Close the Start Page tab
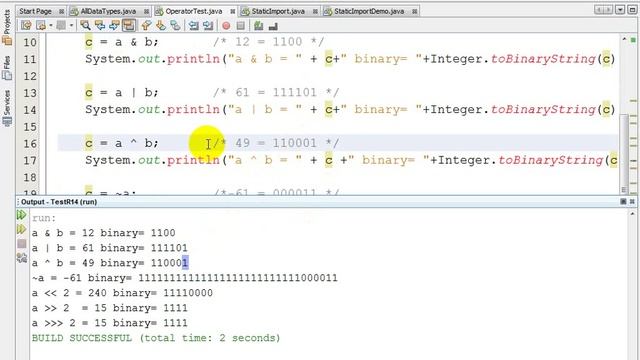This screenshot has width=640, height=360. [x=61, y=12]
